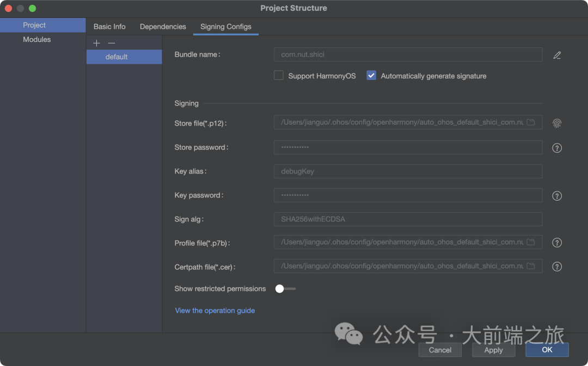Select Modules in the left sidebar

37,40
